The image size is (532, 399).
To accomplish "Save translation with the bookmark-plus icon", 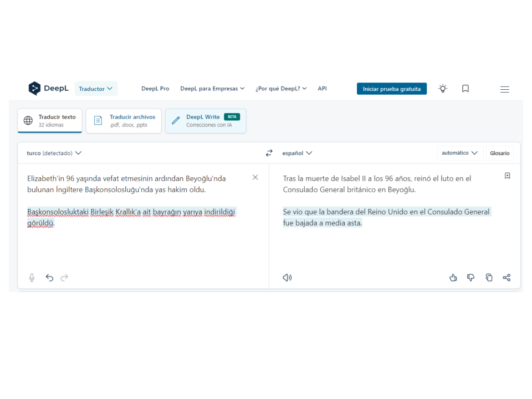I will coord(507,176).
